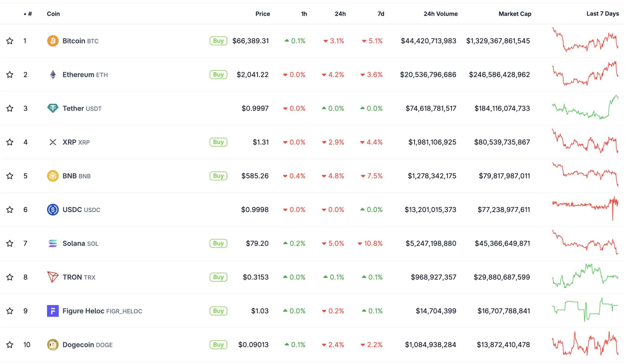Sort by Market Cap column
The height and width of the screenshot is (364, 629).
pyautogui.click(x=515, y=14)
